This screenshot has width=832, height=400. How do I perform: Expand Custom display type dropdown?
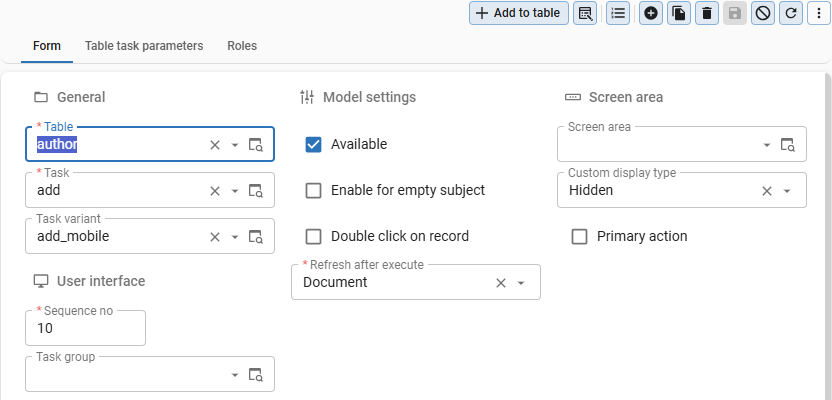(787, 191)
